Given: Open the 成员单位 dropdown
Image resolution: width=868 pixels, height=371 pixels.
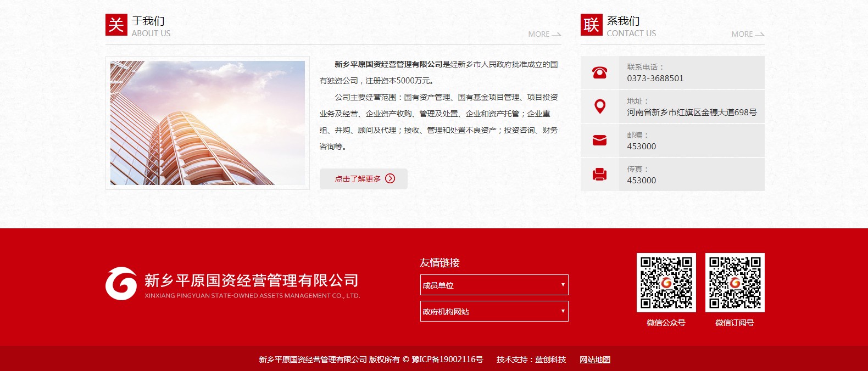Looking at the screenshot, I should click(x=494, y=285).
